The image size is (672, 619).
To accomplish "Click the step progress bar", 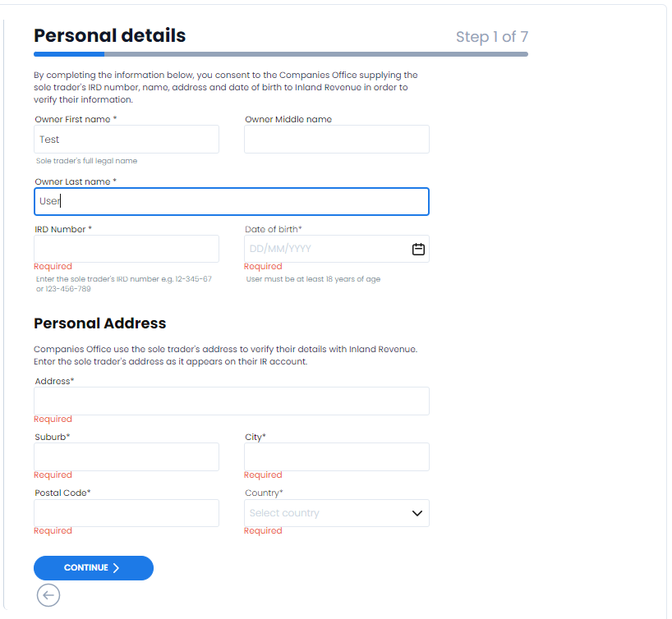I will point(281,54).
